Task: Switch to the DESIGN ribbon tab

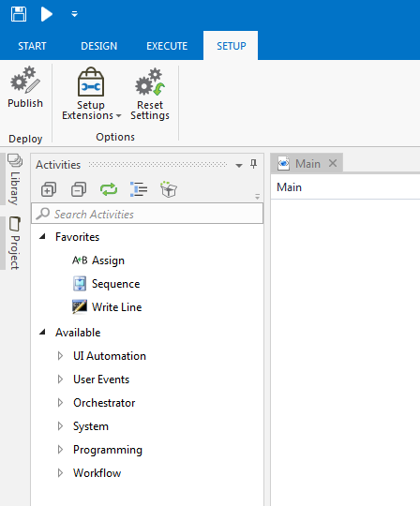Action: pos(98,46)
